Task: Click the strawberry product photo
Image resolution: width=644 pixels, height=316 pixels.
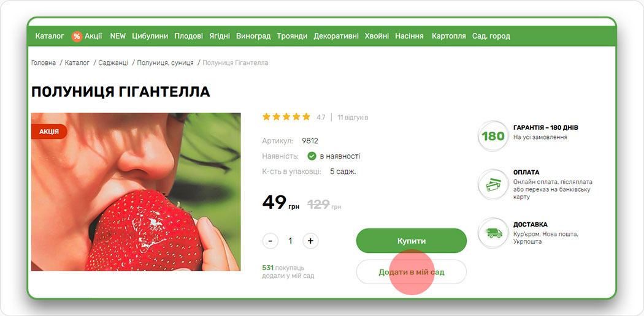Action: 136,192
